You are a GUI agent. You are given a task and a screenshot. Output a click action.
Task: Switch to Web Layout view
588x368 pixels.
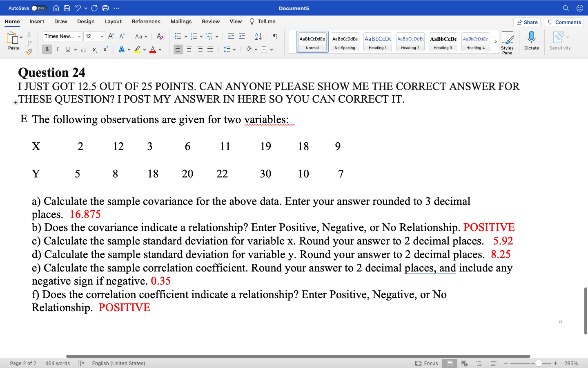point(464,363)
